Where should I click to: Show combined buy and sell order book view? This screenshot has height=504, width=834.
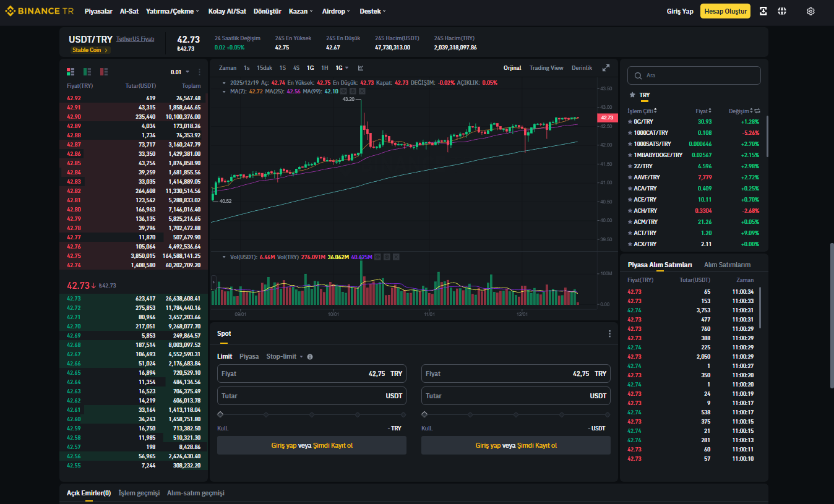(x=71, y=72)
